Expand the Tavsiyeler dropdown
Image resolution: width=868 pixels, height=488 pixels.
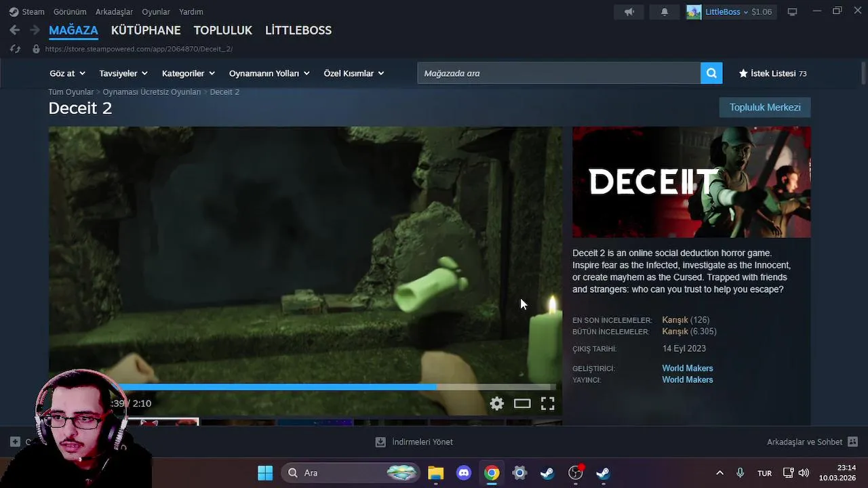[123, 73]
